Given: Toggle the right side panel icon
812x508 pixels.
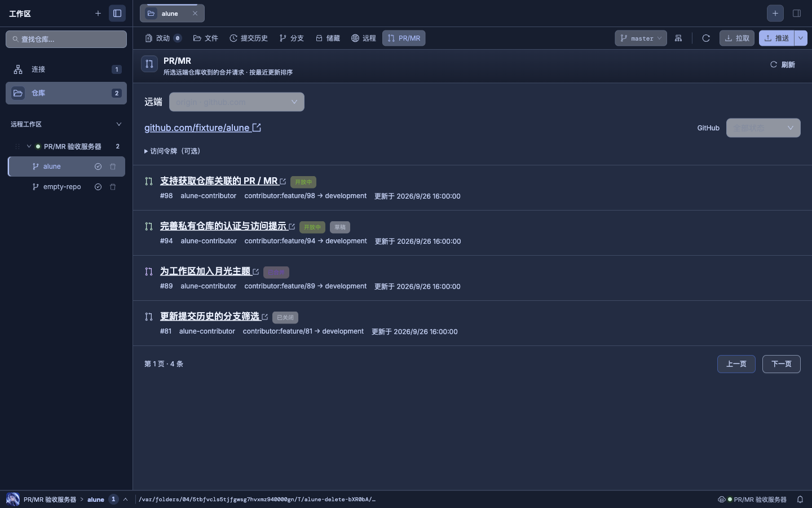Looking at the screenshot, I should tap(797, 13).
